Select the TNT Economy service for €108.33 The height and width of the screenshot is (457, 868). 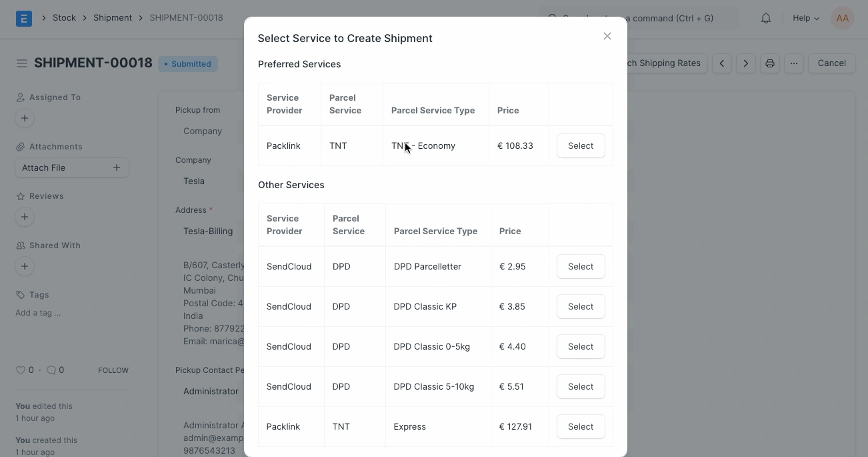(x=580, y=145)
